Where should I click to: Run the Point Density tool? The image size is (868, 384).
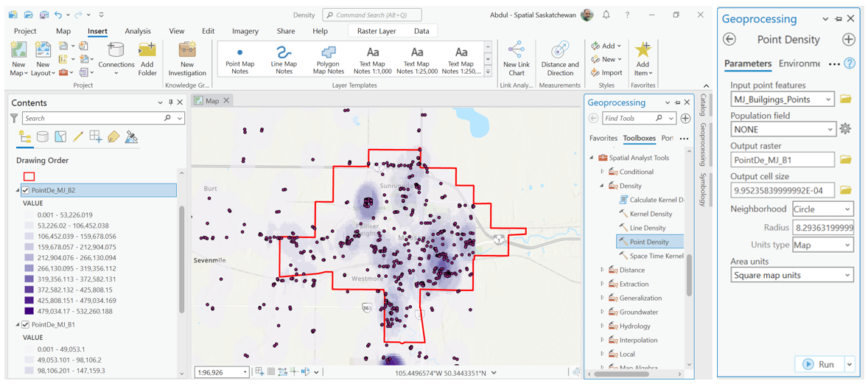tap(819, 364)
